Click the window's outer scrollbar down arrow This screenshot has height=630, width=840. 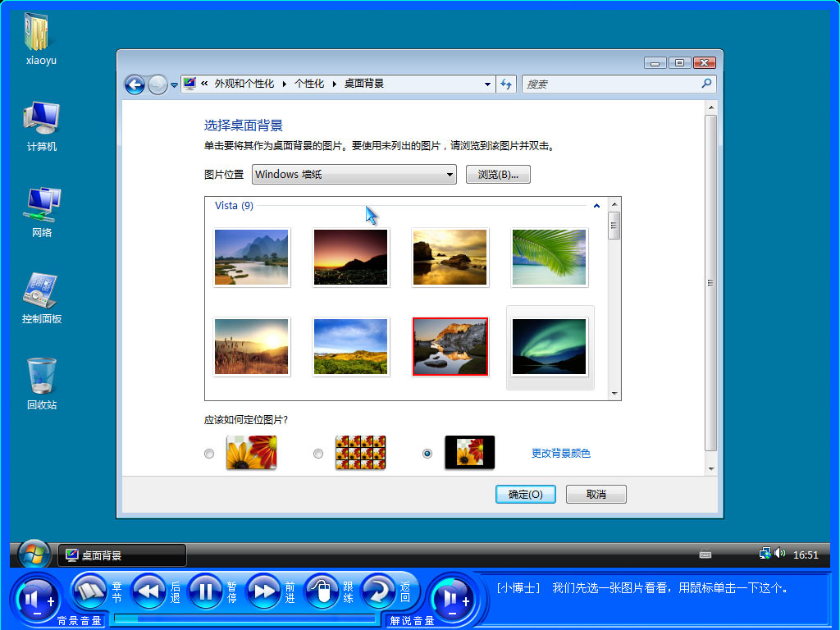pyautogui.click(x=711, y=468)
